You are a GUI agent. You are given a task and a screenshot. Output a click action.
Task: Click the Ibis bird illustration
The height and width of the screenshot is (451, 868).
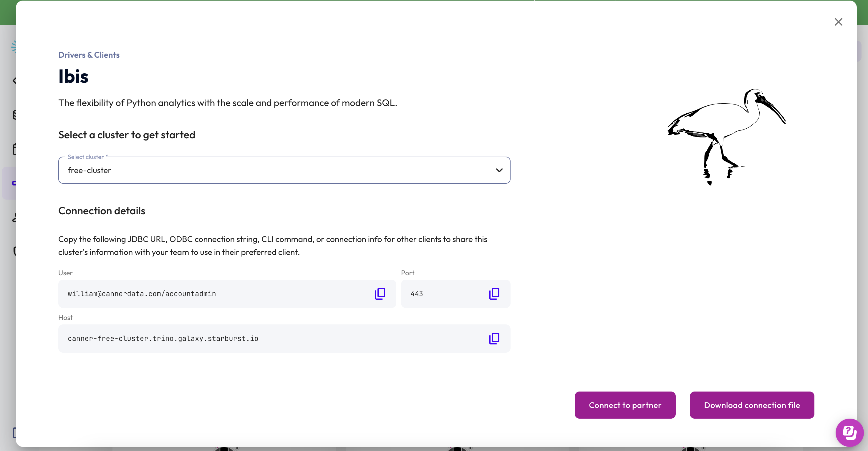726,137
